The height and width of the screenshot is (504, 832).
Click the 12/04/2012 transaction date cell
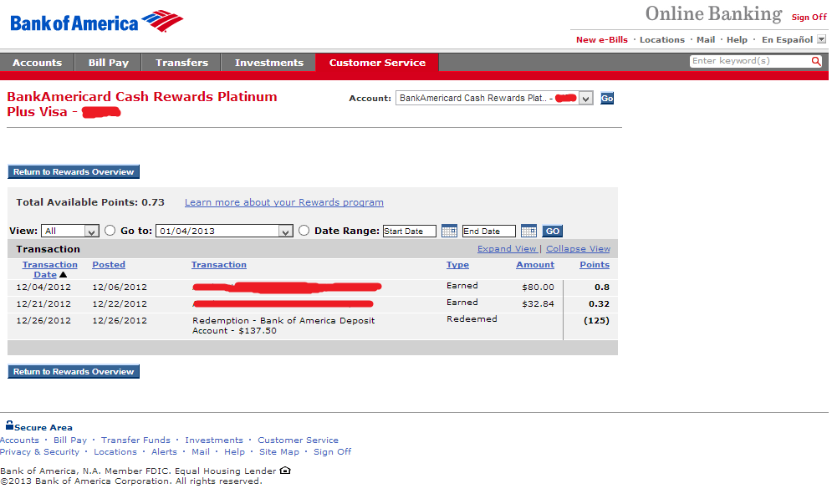[43, 287]
